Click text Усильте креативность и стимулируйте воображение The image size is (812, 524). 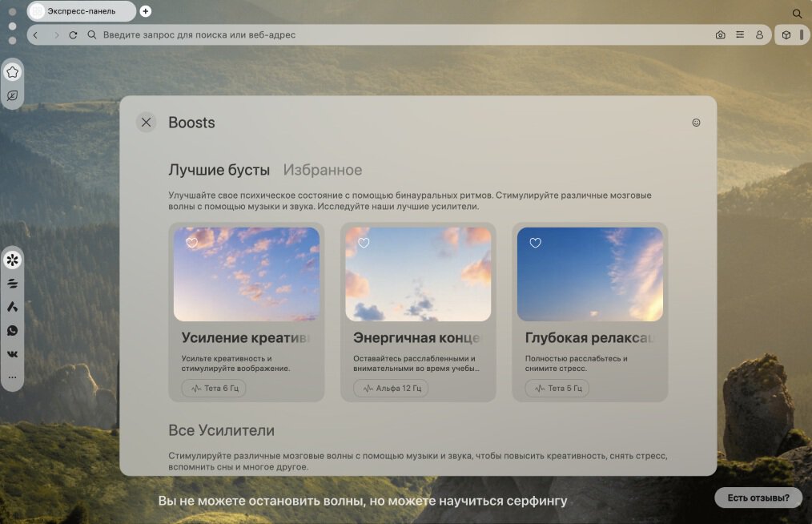click(235, 363)
